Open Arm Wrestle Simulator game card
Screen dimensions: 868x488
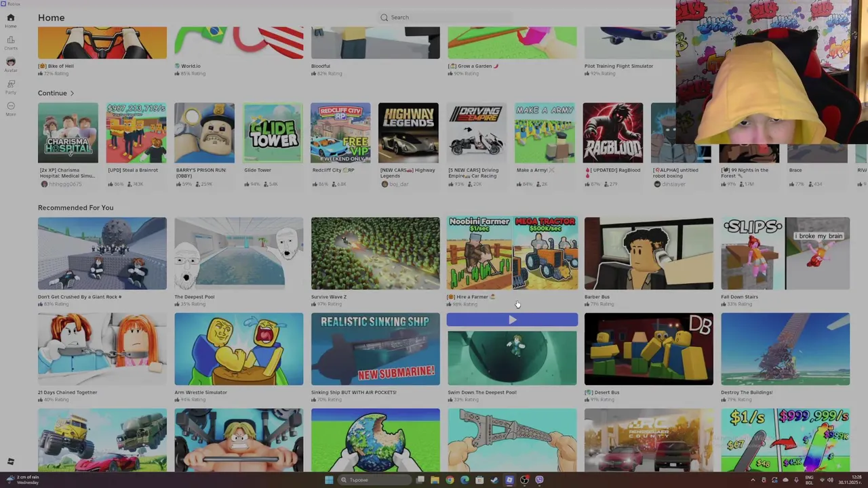click(239, 349)
